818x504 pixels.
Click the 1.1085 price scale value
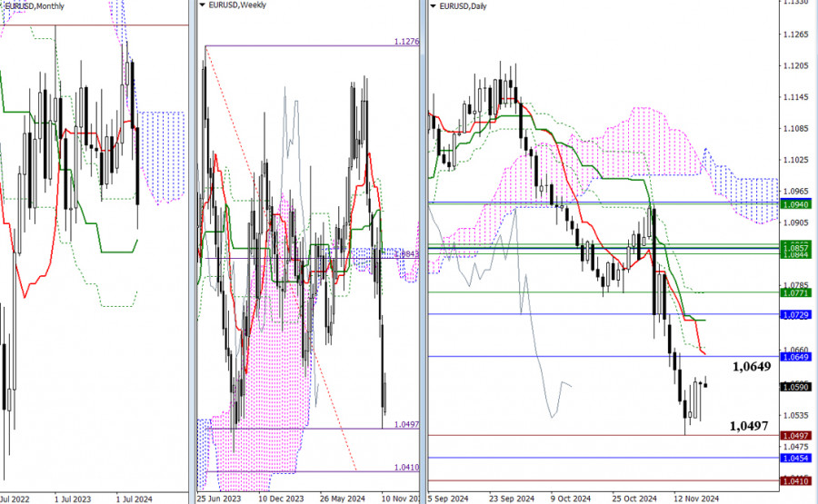point(795,128)
